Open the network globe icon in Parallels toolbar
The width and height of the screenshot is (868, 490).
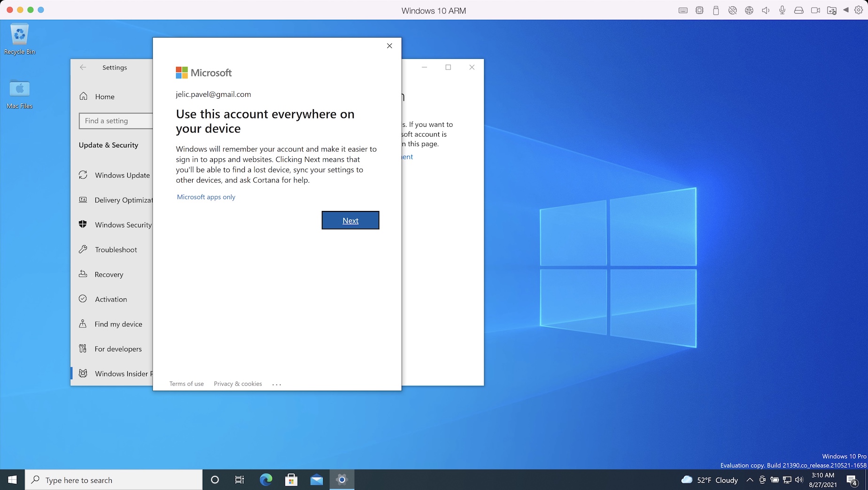pyautogui.click(x=749, y=10)
